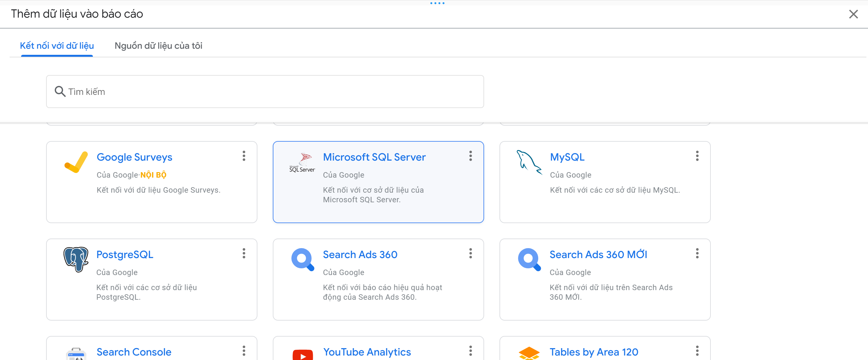Open three-dot menu on Search Ads 360 MỚI
The height and width of the screenshot is (360, 868).
697,253
